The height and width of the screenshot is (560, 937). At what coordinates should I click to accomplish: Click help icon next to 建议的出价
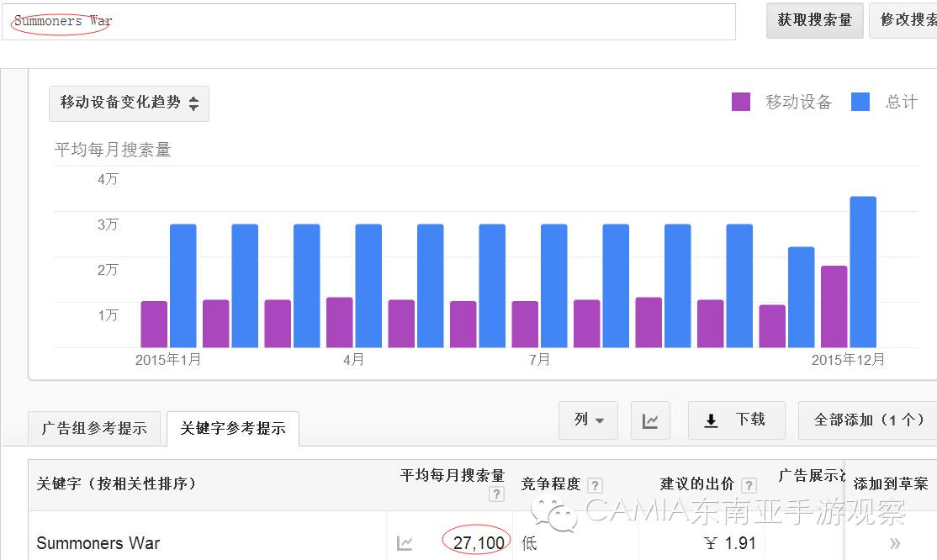click(x=749, y=485)
